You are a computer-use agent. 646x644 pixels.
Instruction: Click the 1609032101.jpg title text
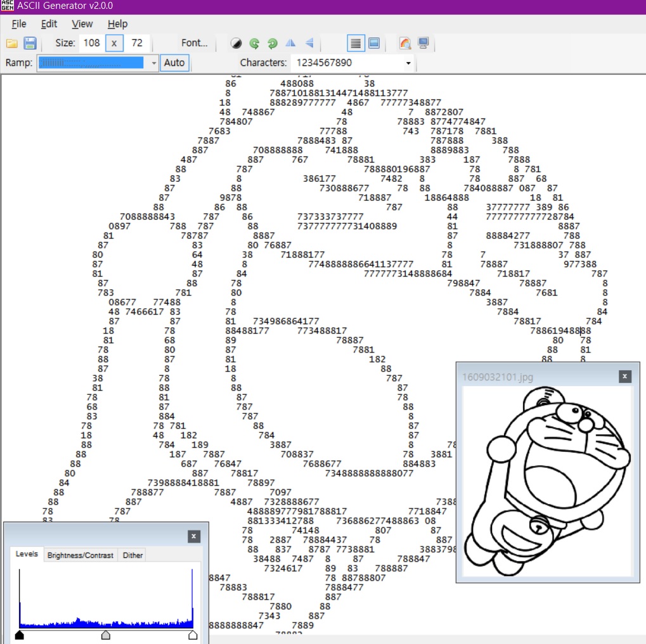coord(497,377)
